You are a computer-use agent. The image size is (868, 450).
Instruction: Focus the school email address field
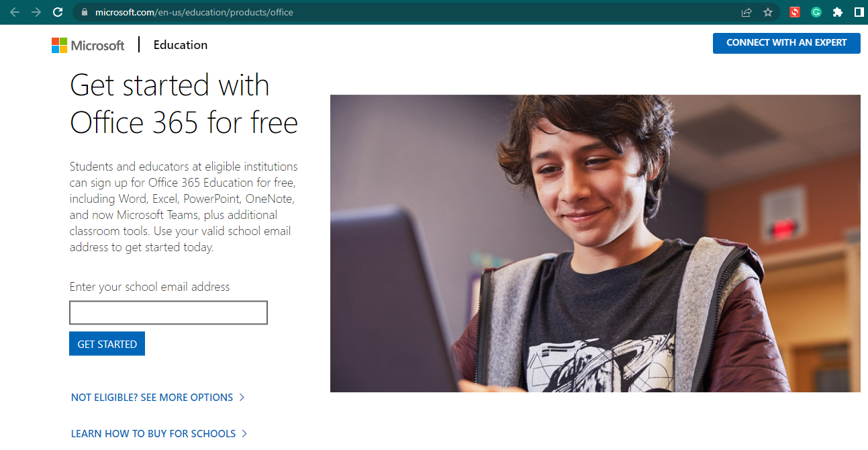[x=168, y=313]
